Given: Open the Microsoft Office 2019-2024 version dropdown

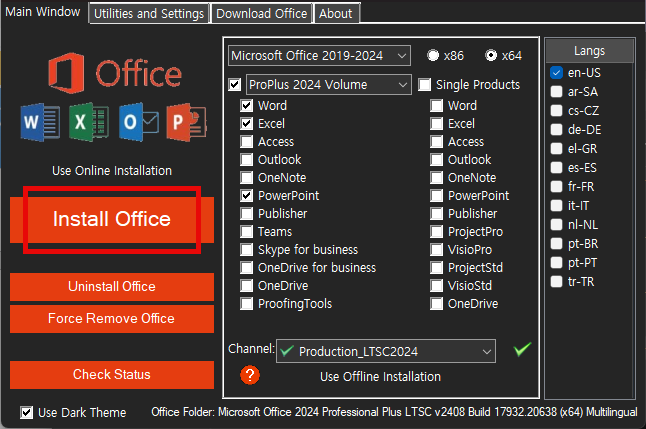Looking at the screenshot, I should click(319, 56).
